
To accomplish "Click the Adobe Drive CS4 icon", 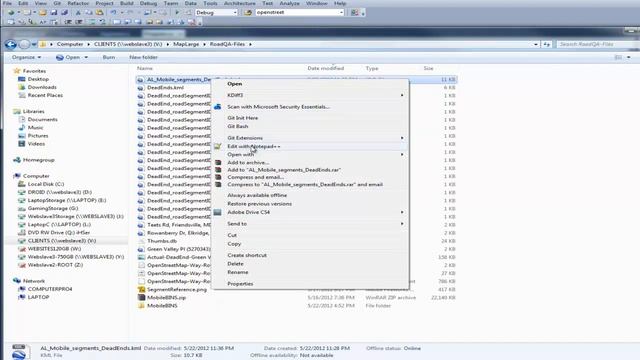I will (218, 212).
